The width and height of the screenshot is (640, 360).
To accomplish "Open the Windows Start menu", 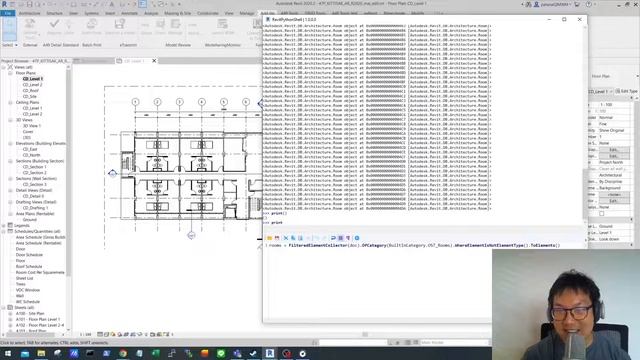I will pyautogui.click(x=8, y=353).
